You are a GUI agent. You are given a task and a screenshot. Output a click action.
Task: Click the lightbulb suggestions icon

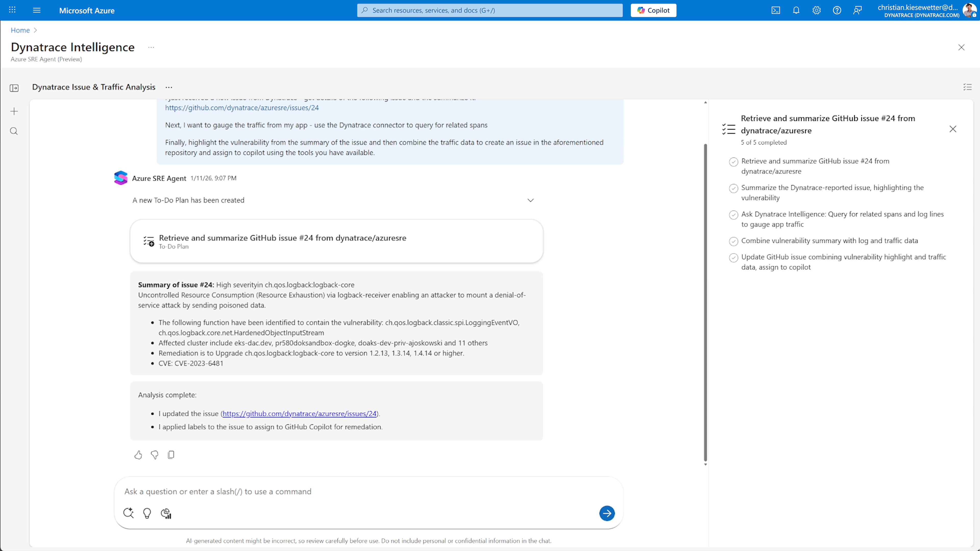[147, 513]
